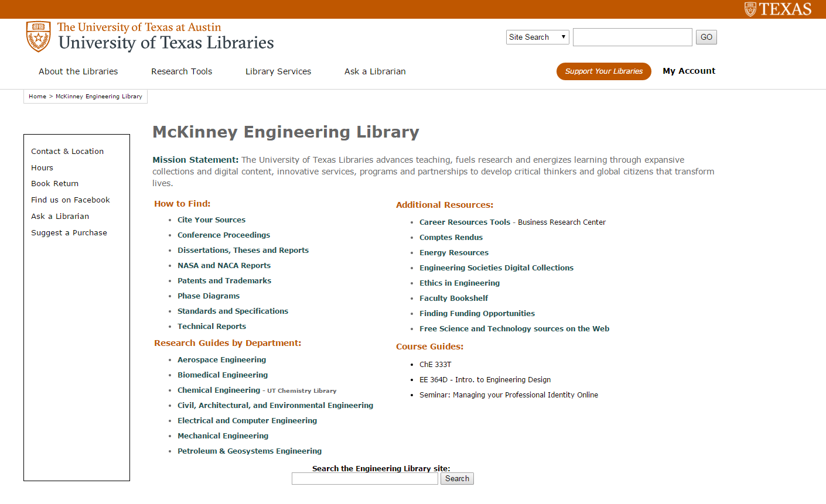
Task: Open Comptes Rendus link
Action: pos(451,237)
